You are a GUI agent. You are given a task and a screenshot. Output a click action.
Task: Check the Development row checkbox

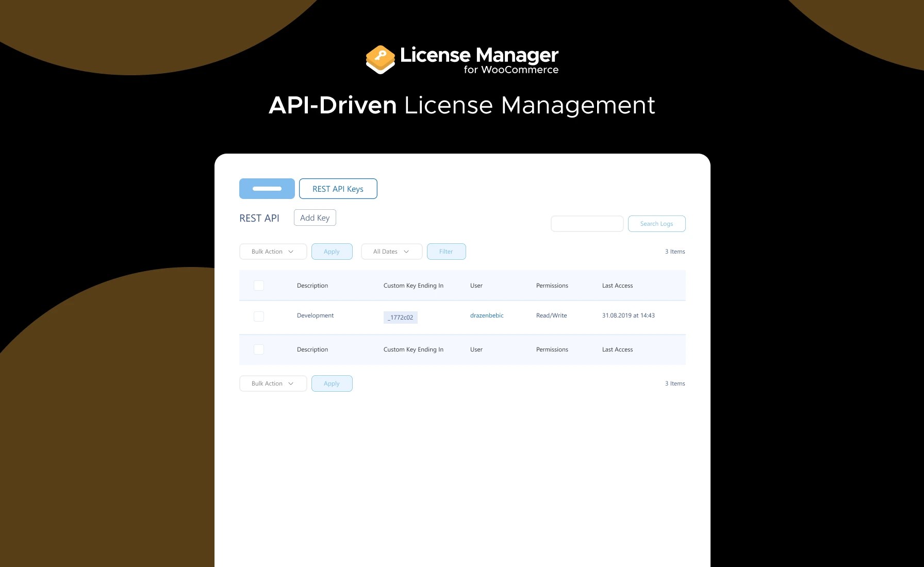point(258,316)
